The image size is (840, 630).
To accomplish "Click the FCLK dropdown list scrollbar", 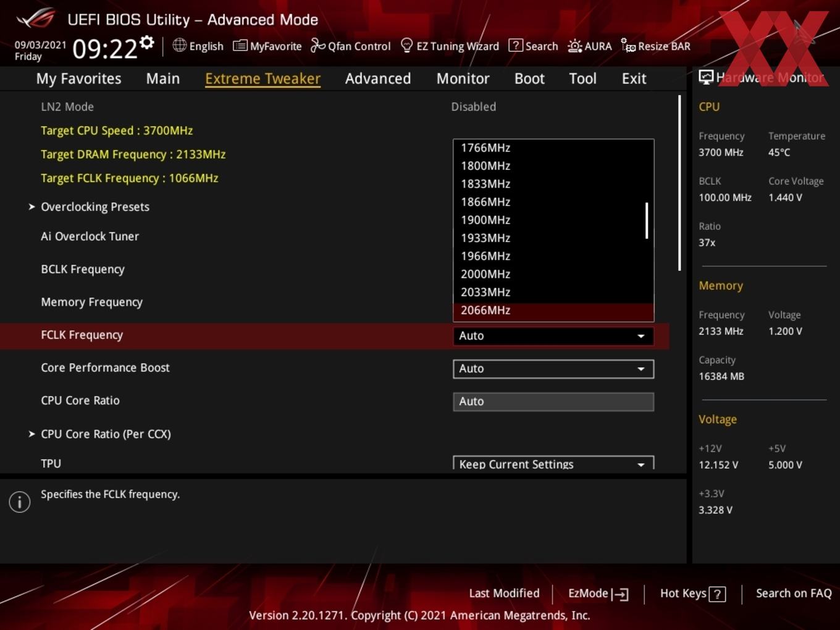I will [x=647, y=220].
